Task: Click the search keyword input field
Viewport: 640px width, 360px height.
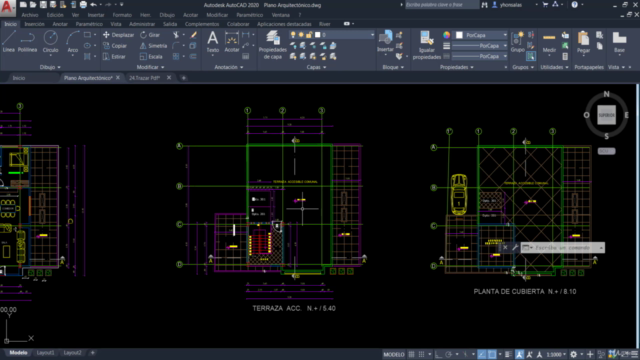Action: tap(441, 5)
